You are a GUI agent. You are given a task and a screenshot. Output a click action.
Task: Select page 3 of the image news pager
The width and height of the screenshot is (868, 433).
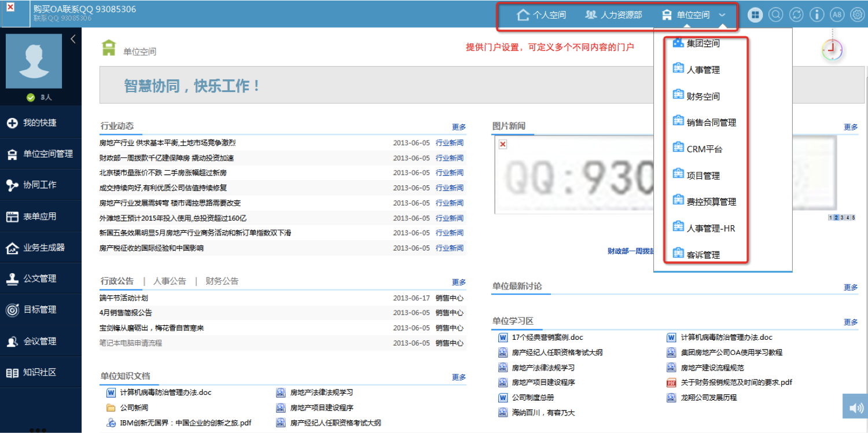842,218
